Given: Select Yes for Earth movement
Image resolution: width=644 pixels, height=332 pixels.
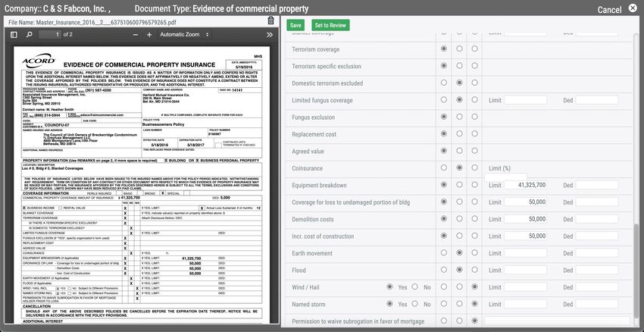Looking at the screenshot, I should point(443,252).
